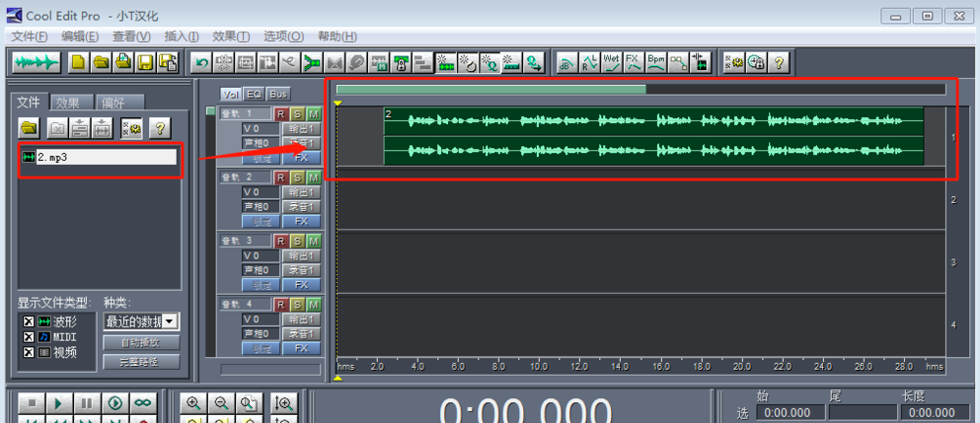
Task: Open settings gear icon in main toolbar
Action: [x=733, y=62]
